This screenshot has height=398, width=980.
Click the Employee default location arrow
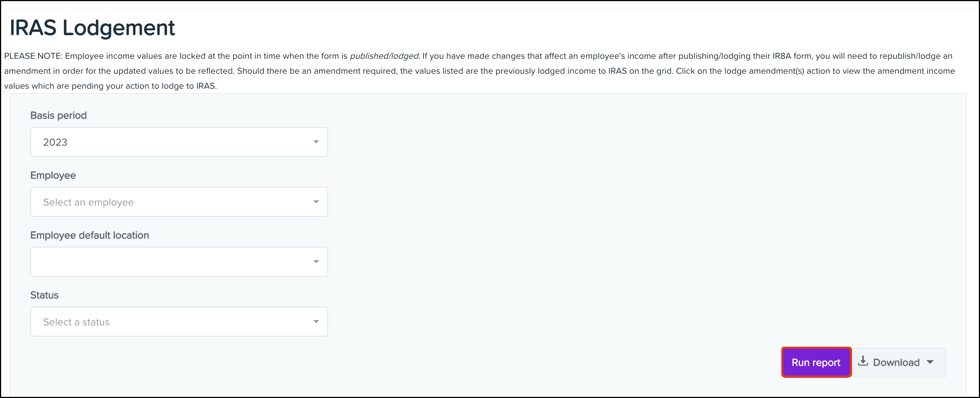[x=316, y=262]
